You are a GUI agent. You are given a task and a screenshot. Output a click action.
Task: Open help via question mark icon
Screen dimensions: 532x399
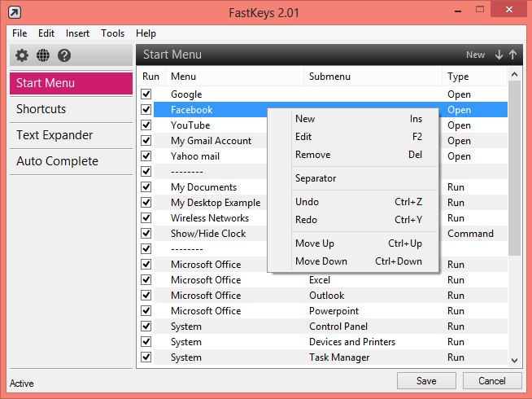[64, 55]
